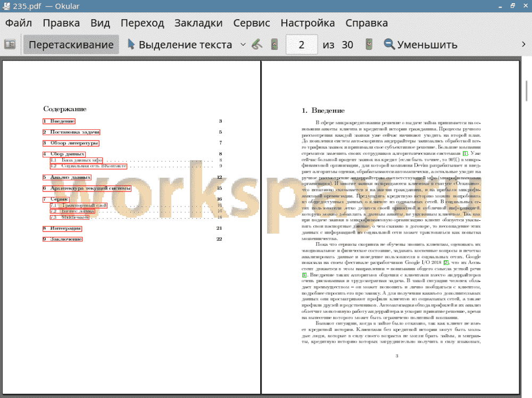Follow contents link 3 Обзор литературы
Image resolution: width=532 pixels, height=398 pixels.
(71, 143)
